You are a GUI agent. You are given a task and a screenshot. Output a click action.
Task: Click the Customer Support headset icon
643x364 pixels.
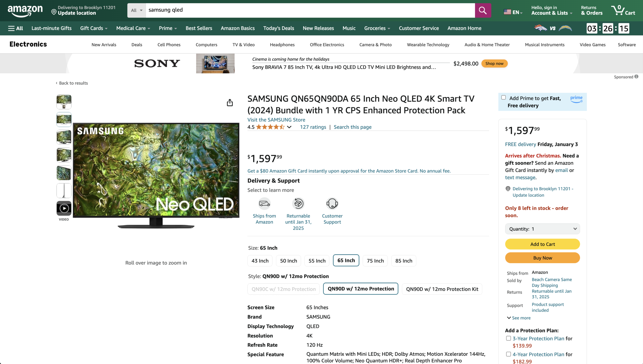(332, 203)
